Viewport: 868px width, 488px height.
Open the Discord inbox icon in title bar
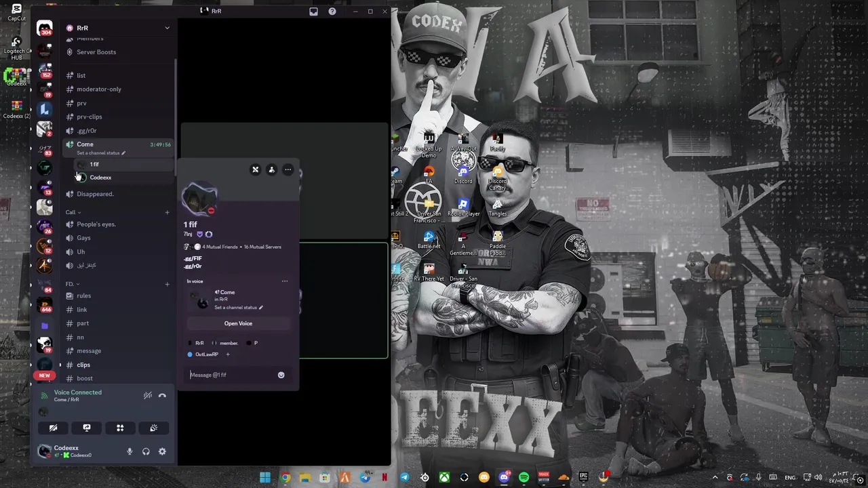[x=313, y=12]
